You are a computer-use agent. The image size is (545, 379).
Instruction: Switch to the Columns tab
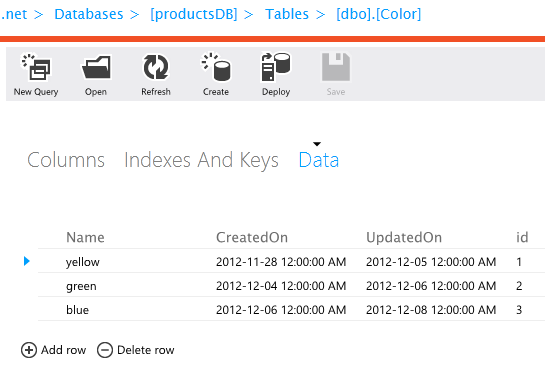click(x=66, y=160)
